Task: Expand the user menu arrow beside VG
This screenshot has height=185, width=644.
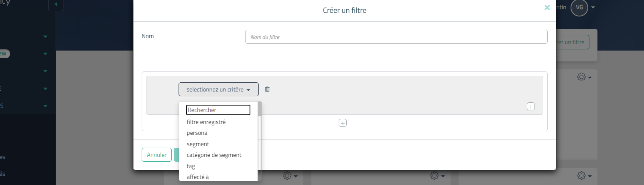Action: point(593,8)
